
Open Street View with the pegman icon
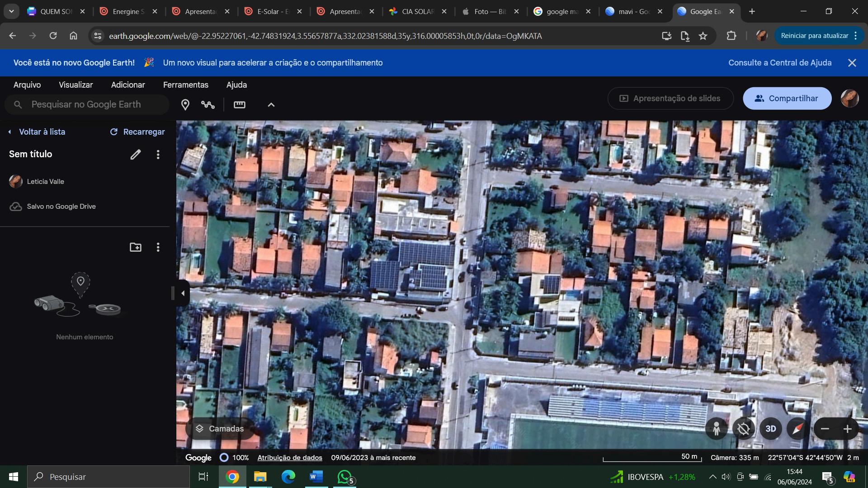[716, 429]
